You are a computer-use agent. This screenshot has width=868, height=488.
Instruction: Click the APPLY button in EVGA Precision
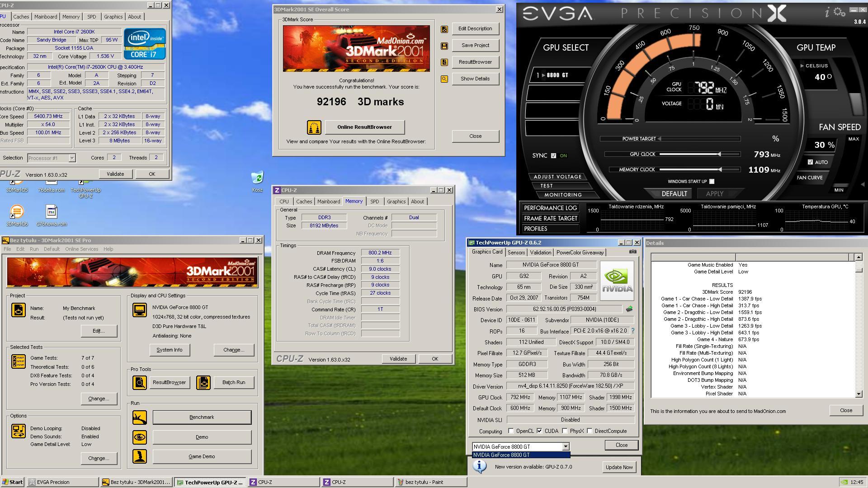click(x=714, y=193)
